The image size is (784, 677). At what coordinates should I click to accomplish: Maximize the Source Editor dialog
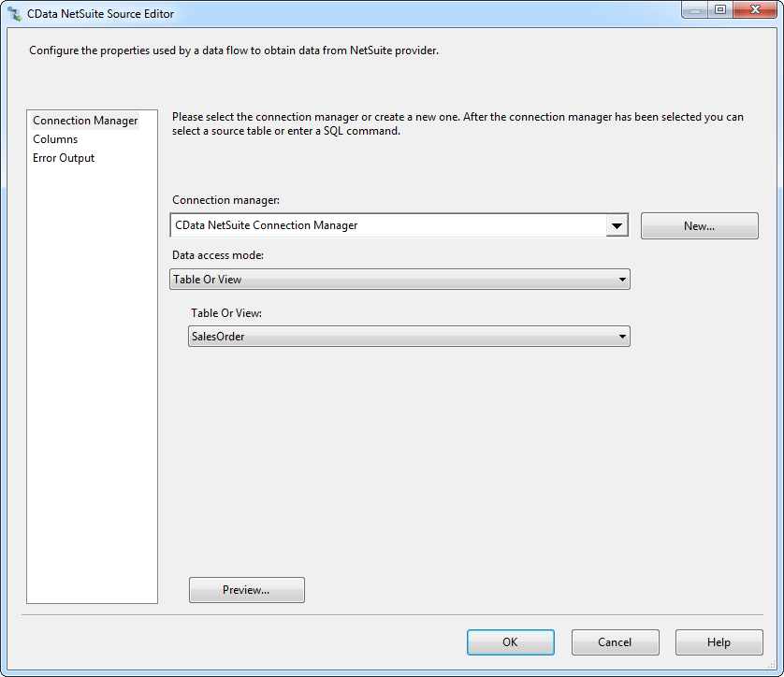tap(719, 10)
